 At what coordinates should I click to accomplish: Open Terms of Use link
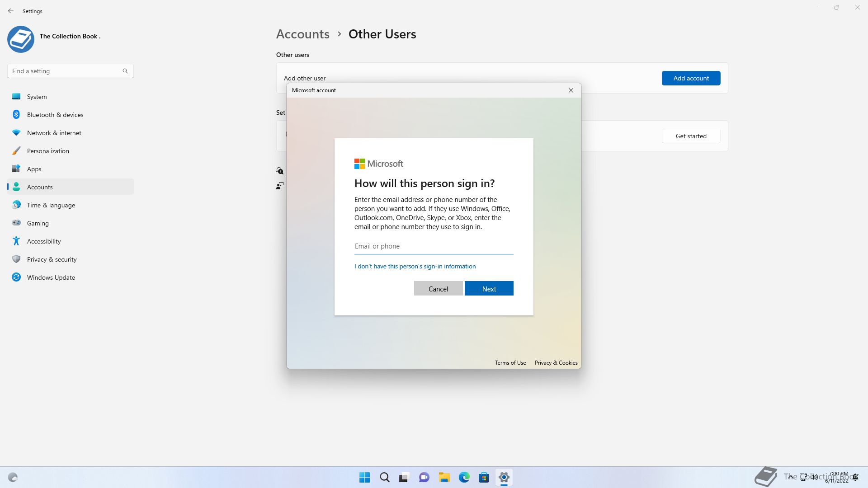(510, 363)
